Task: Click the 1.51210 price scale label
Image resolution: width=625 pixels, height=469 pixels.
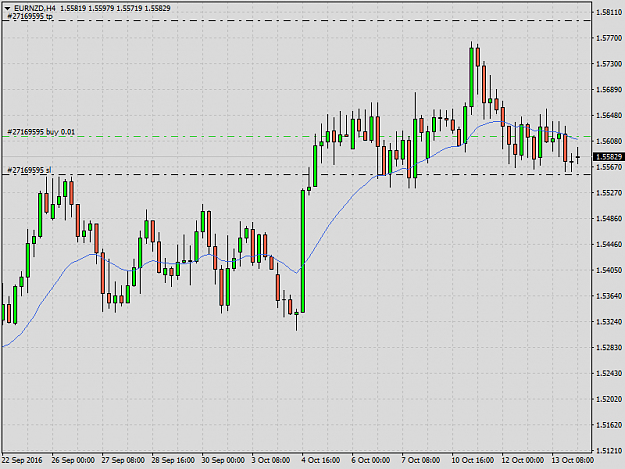Action: coord(609,451)
